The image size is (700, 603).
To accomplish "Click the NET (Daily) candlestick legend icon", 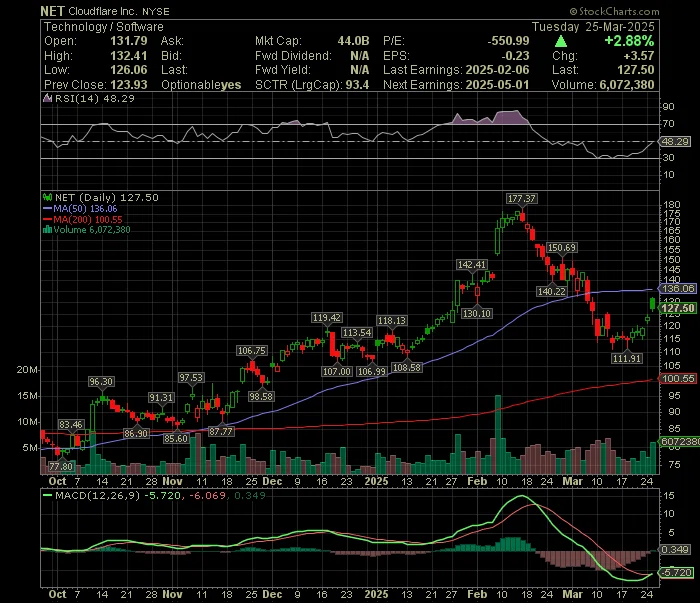I will [x=47, y=197].
